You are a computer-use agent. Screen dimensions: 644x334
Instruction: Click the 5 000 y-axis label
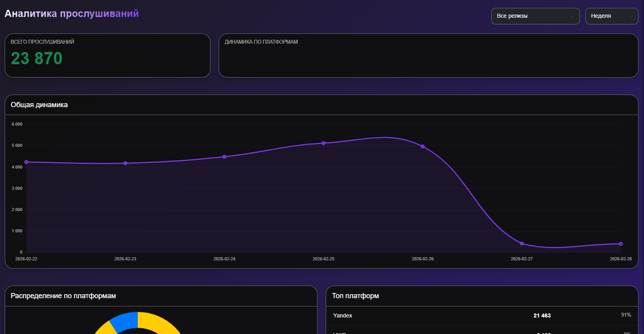(x=17, y=145)
